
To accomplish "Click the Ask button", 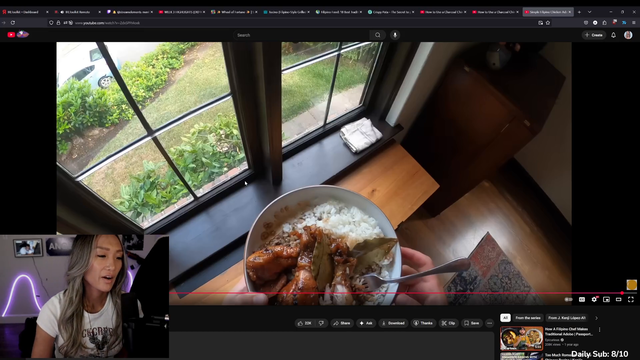I will [x=366, y=323].
